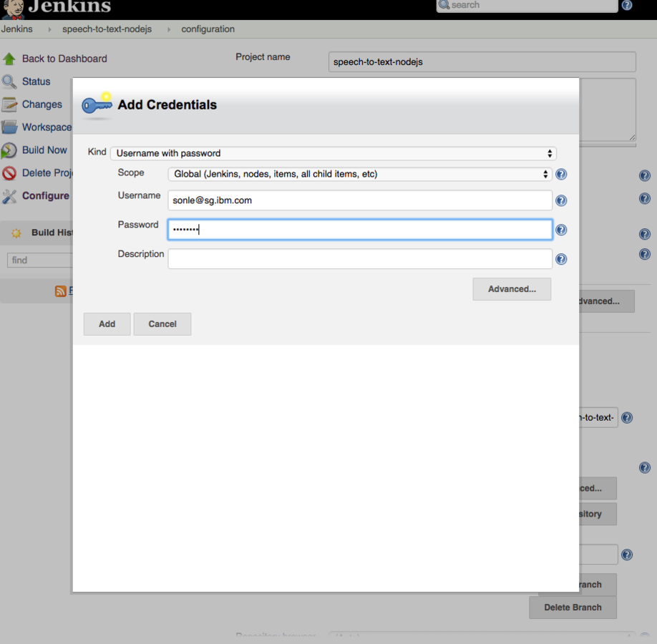Screen dimensions: 657x644
Task: Click the Changes notepad icon in sidebar
Action: [9, 104]
